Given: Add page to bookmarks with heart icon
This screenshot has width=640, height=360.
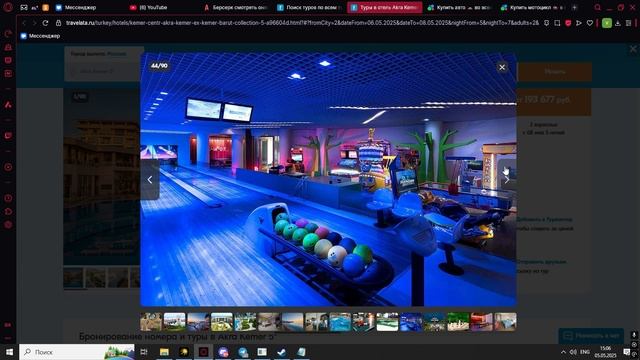Looking at the screenshot, I should point(590,23).
